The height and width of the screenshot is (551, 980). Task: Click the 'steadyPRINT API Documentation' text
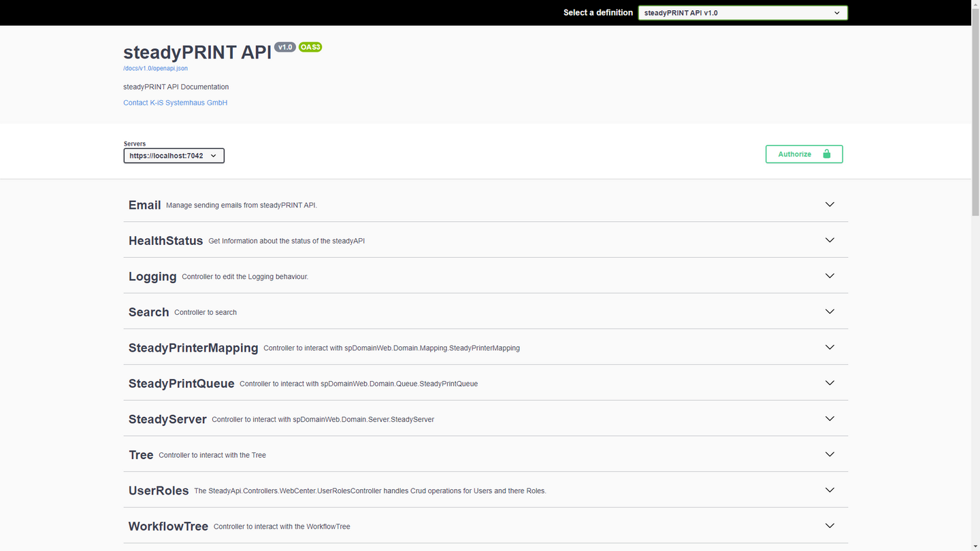(176, 87)
